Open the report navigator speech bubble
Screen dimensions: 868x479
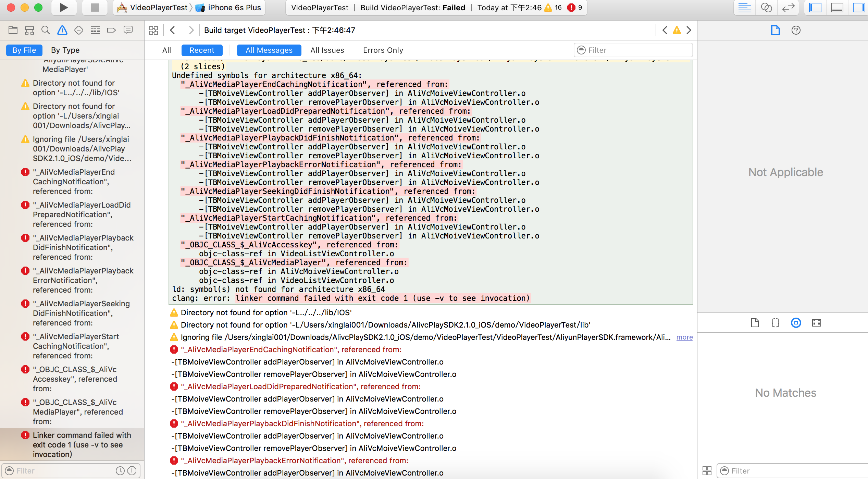(128, 30)
